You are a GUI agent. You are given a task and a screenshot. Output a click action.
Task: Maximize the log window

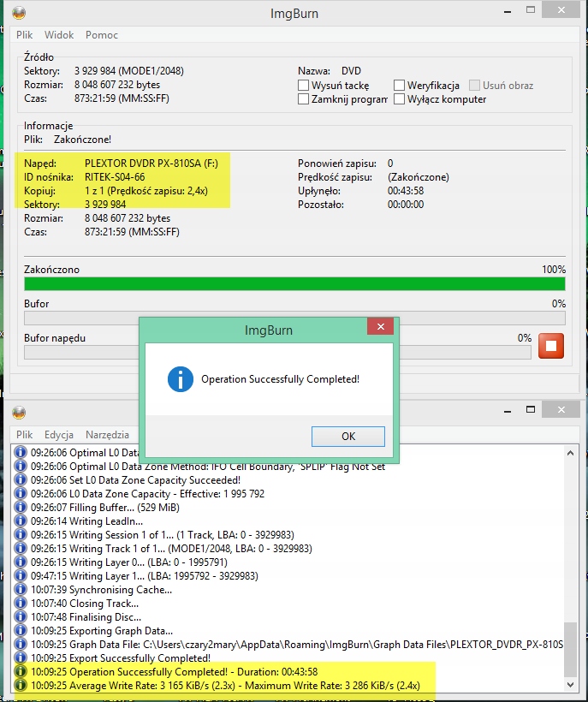531,409
